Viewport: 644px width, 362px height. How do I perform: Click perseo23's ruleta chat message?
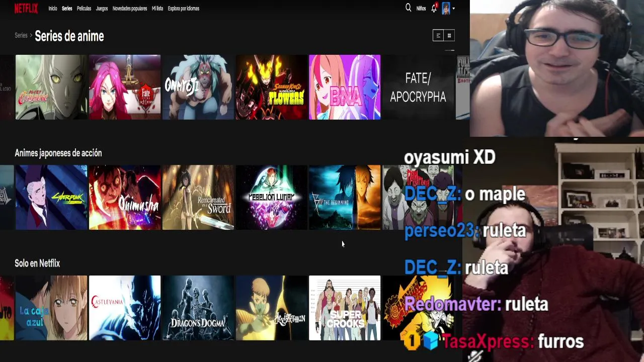(465, 231)
